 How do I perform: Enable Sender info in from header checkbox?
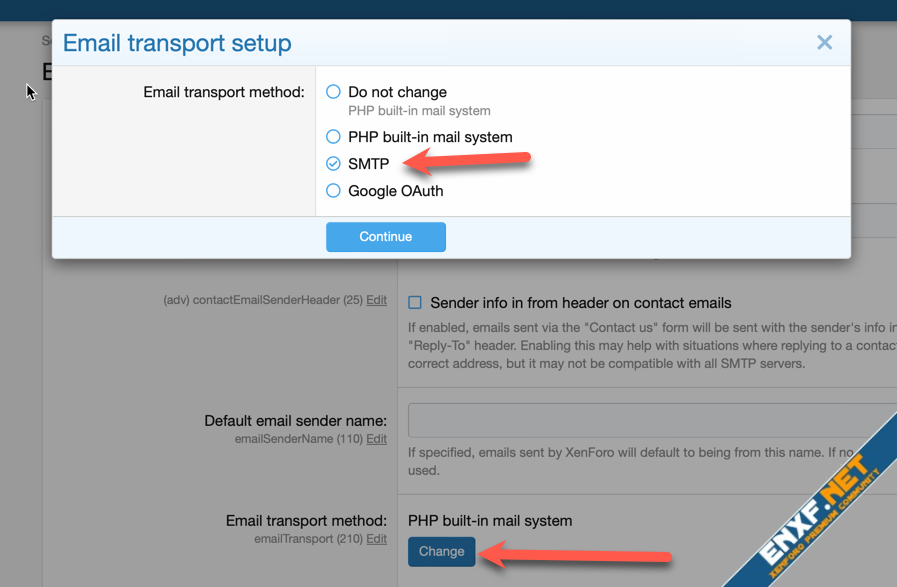click(x=415, y=303)
